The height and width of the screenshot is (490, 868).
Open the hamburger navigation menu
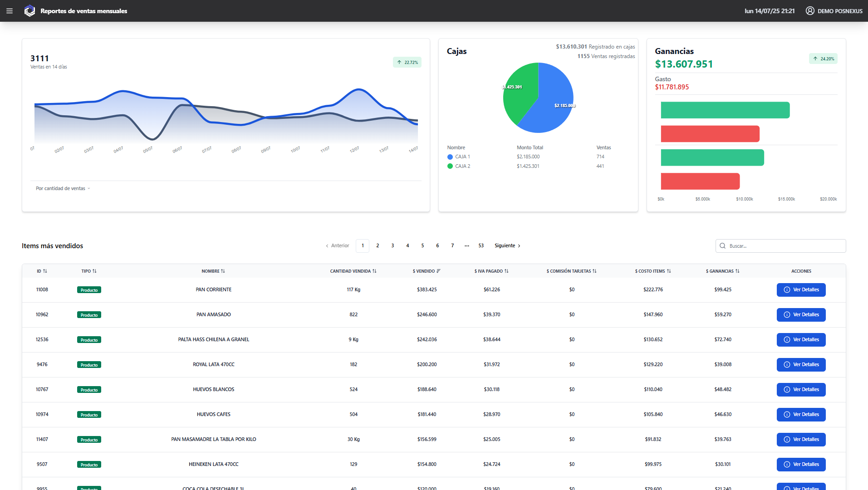tap(10, 11)
